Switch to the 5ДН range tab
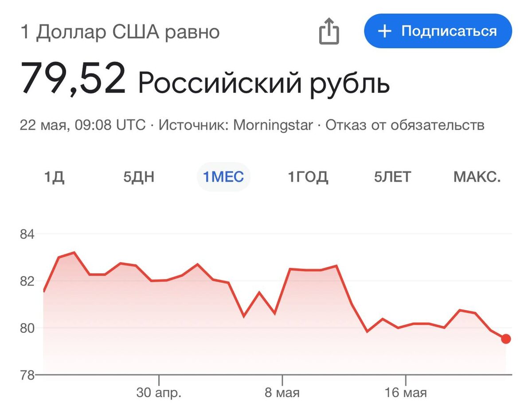This screenshot has height=409, width=532. pyautogui.click(x=139, y=177)
